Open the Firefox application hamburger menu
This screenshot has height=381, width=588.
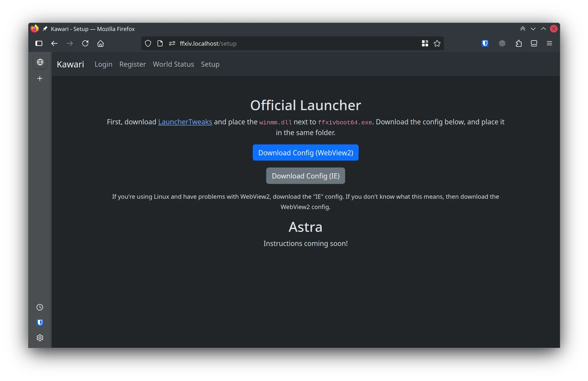coord(549,43)
